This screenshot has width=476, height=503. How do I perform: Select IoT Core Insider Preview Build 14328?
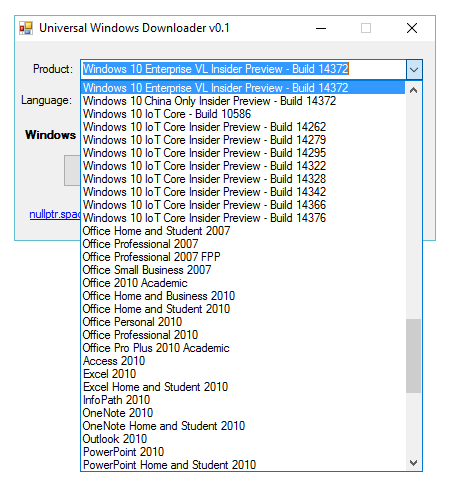tap(243, 179)
